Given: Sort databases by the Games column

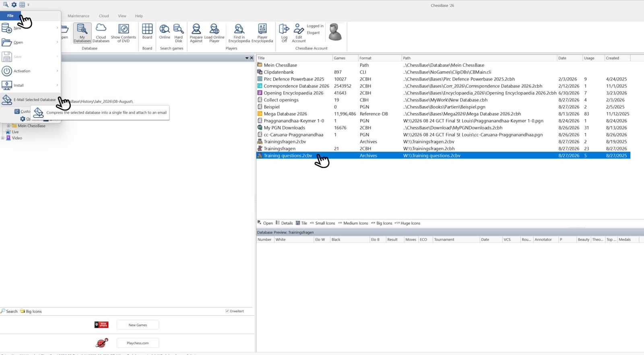Looking at the screenshot, I should [345, 58].
